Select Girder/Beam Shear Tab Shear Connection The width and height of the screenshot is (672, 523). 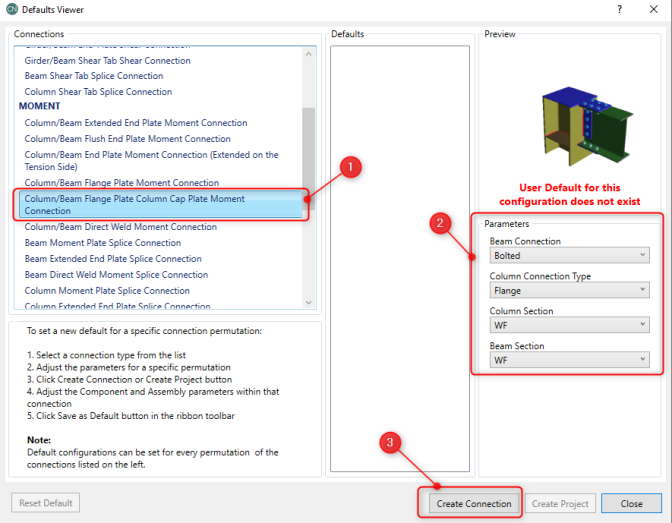tap(107, 61)
